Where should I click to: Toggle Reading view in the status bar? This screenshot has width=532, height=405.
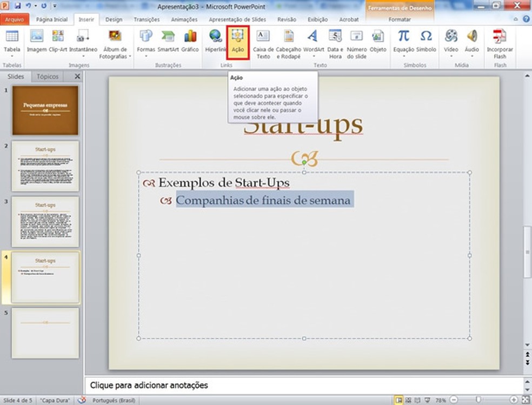pos(418,400)
